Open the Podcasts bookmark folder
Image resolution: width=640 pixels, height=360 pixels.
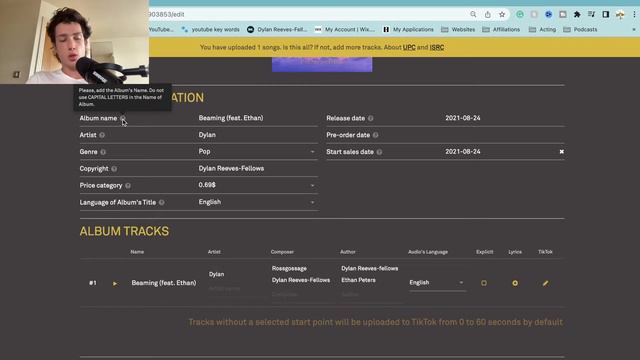580,29
